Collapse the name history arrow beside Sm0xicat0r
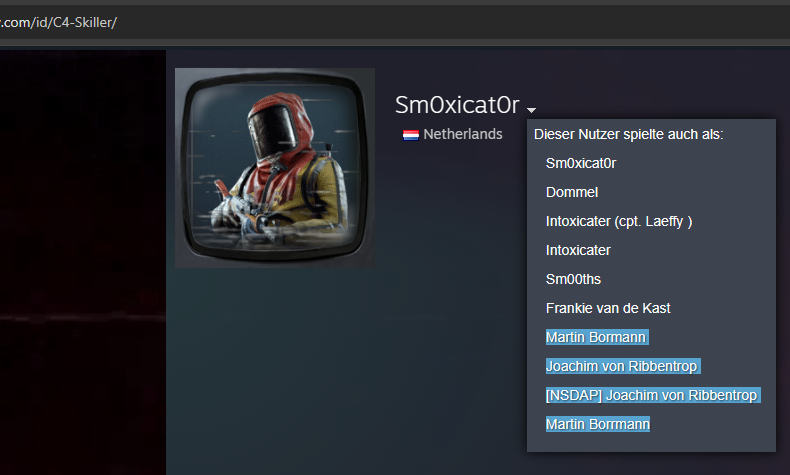 tap(531, 109)
